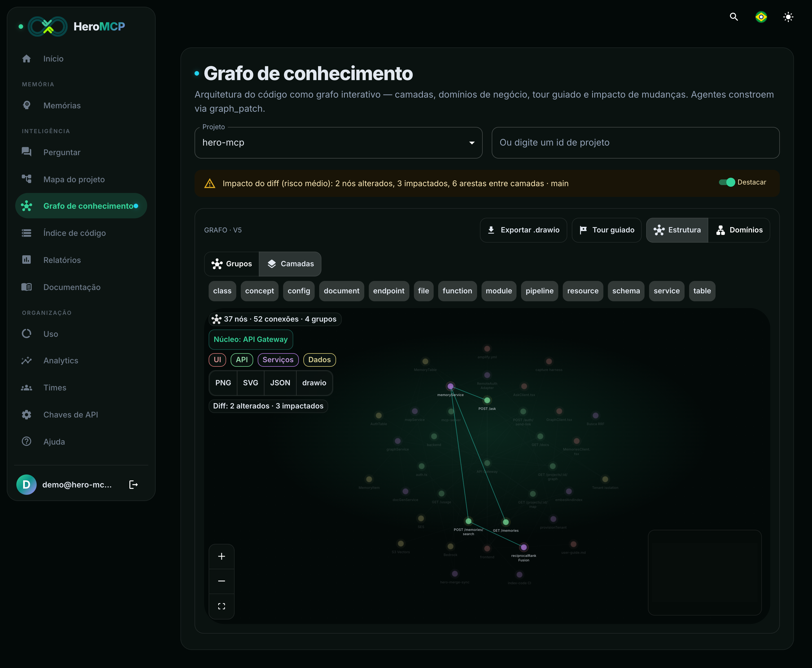Select the purple Serviços layer chip
The height and width of the screenshot is (668, 812).
(x=278, y=360)
